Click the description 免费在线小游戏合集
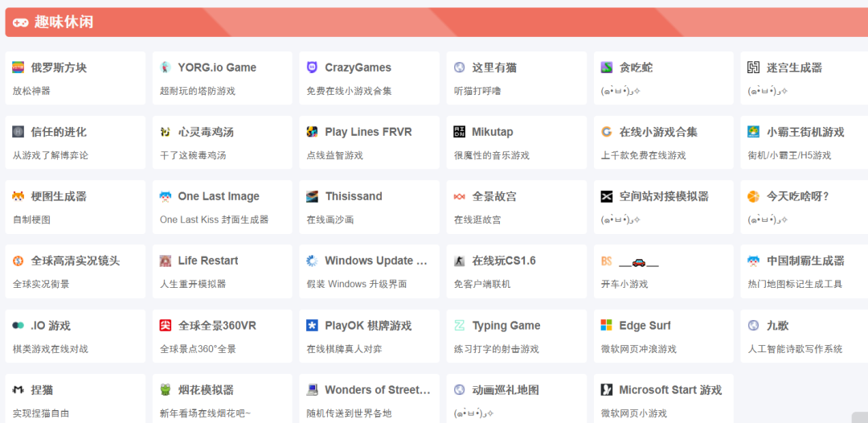Screen dimensions: 868x423 click(350, 91)
